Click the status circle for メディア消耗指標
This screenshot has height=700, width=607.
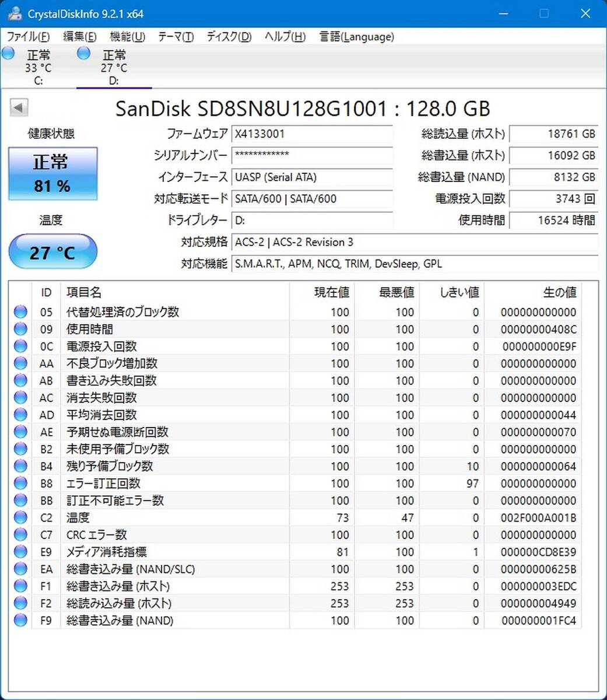(x=20, y=552)
